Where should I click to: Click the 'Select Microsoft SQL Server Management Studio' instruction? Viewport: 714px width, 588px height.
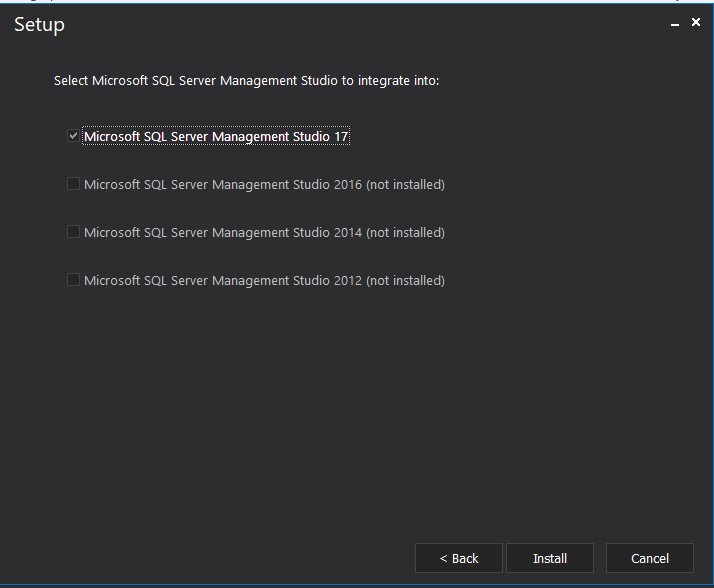click(246, 81)
